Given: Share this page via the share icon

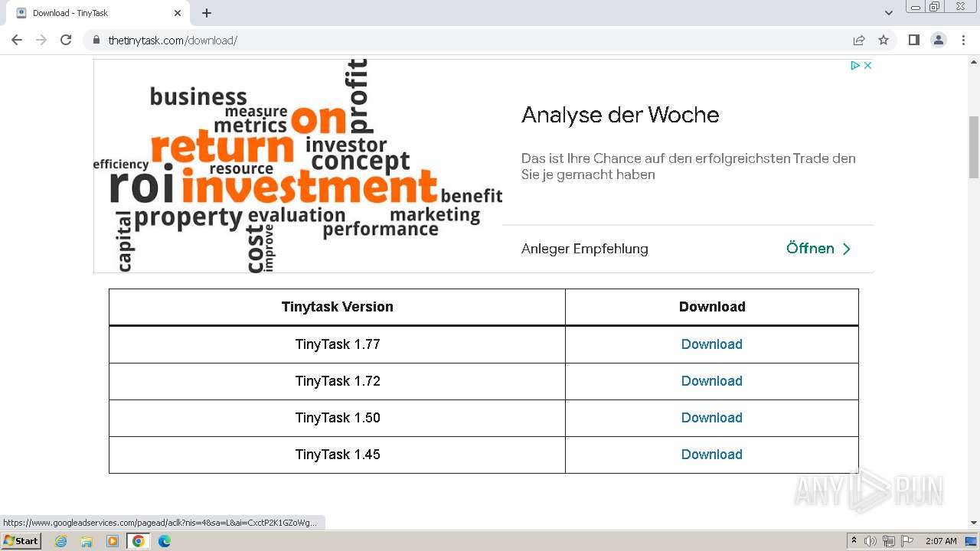Looking at the screenshot, I should click(x=859, y=40).
